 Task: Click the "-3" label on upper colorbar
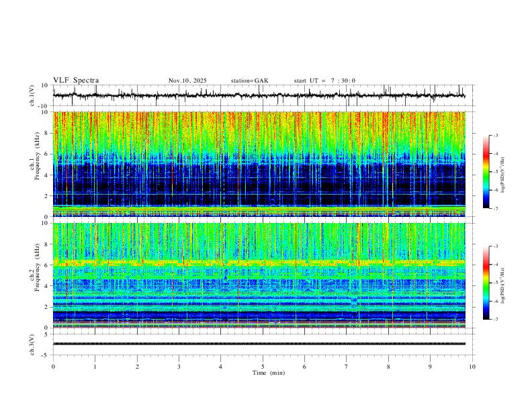click(495, 135)
